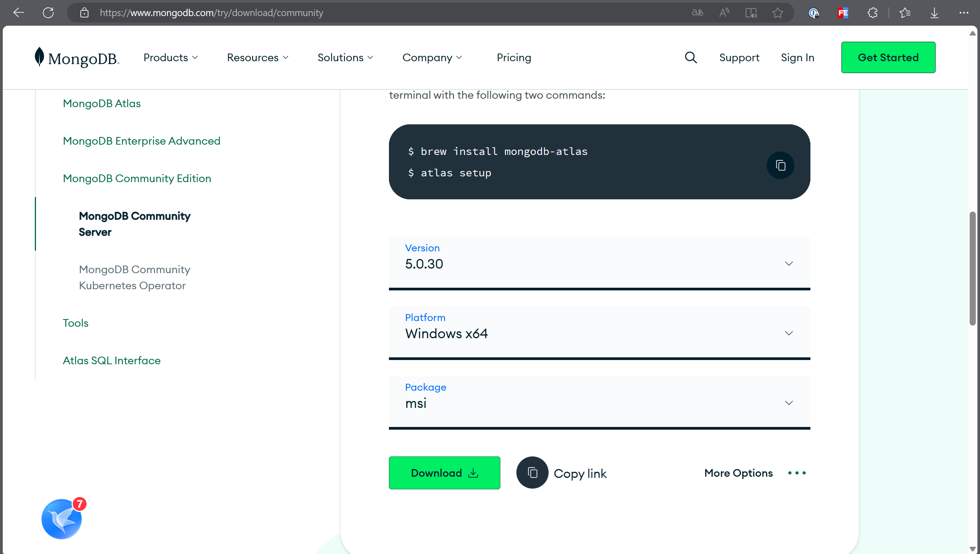Refresh the page with the reload icon
980x554 pixels.
tap(48, 13)
